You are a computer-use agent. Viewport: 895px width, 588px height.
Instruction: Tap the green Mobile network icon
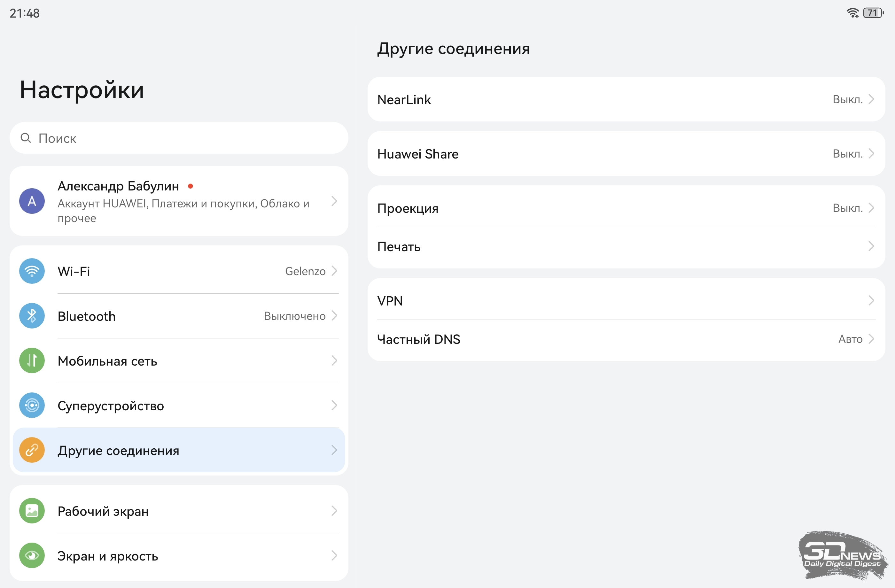32,360
